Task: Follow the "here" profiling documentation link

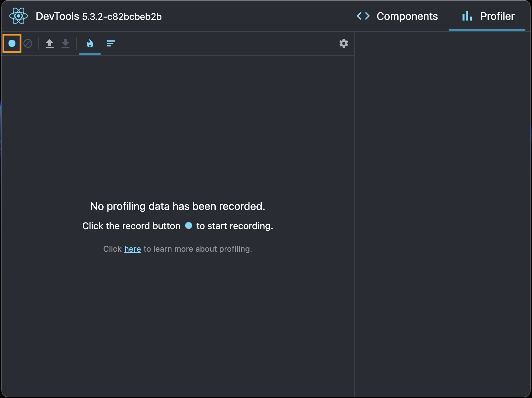Action: click(x=133, y=249)
